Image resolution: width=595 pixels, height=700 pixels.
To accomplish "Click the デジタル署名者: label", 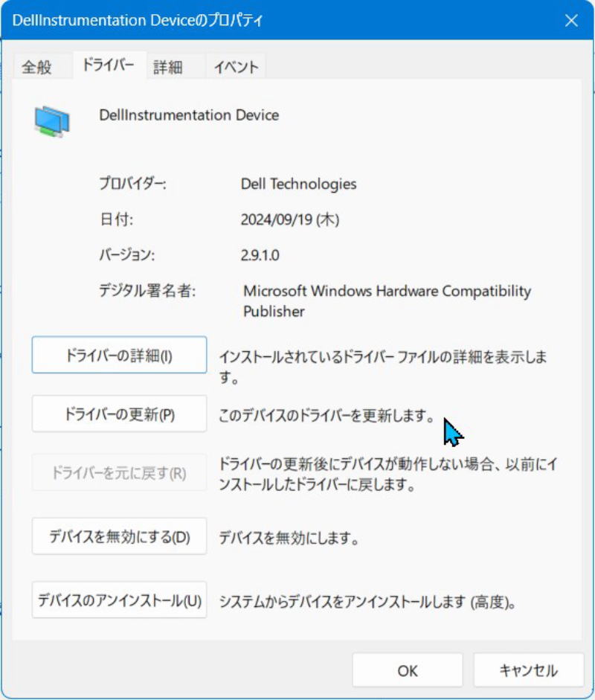I will (x=147, y=291).
